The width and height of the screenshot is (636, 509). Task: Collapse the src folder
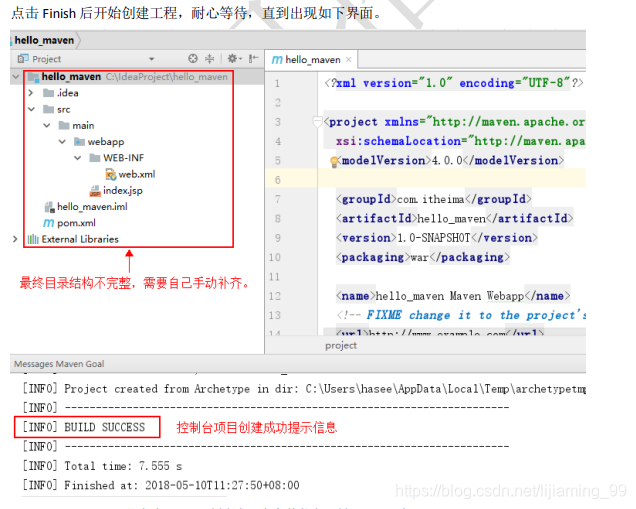[x=32, y=109]
